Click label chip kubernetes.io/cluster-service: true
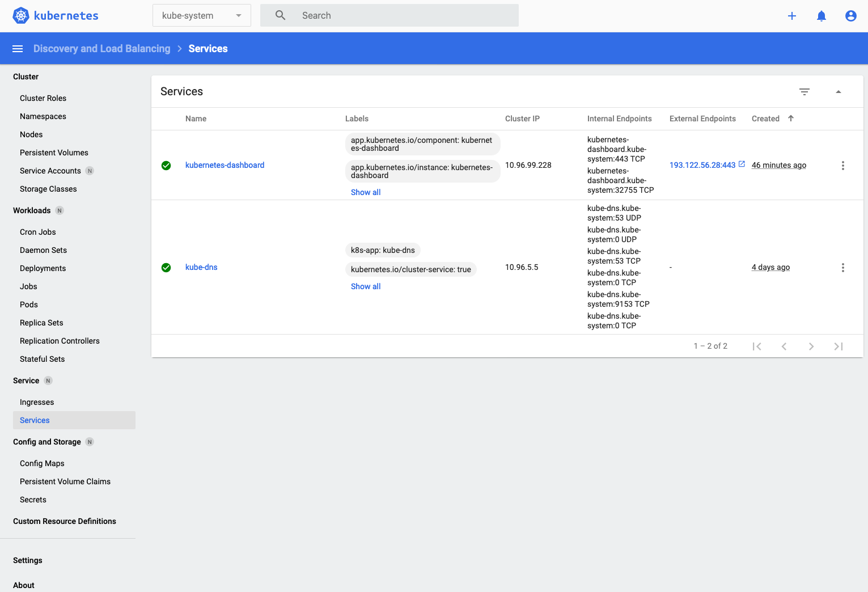Viewport: 868px width, 592px height. pos(411,269)
